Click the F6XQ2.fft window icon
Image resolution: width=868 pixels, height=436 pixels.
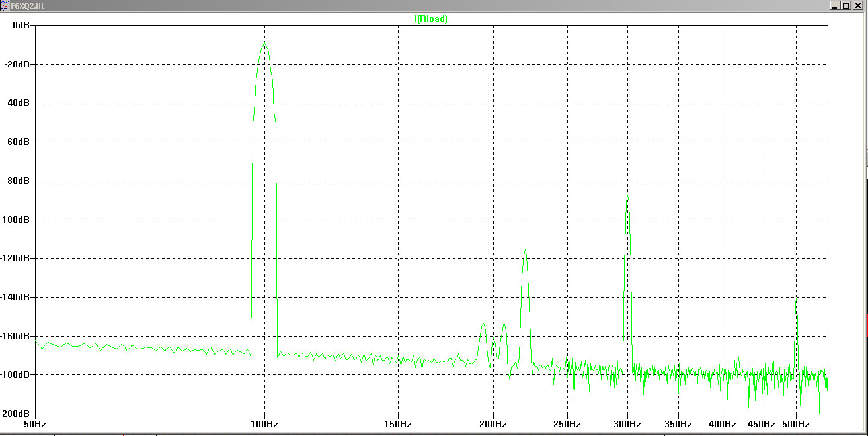(x=5, y=5)
